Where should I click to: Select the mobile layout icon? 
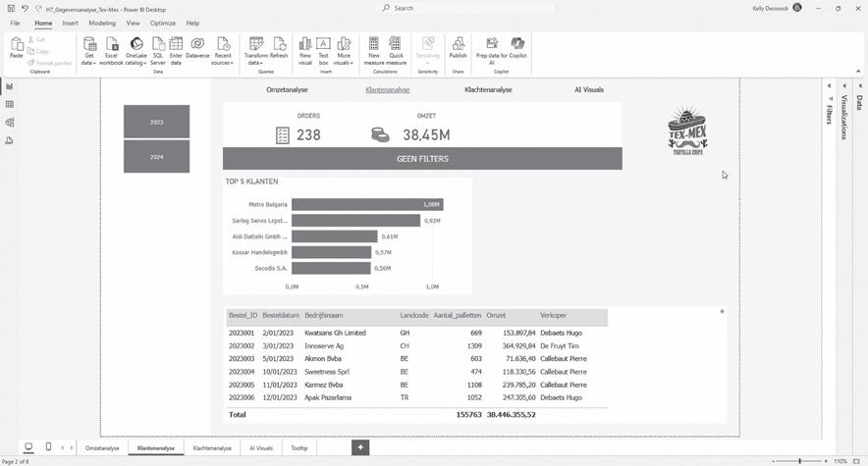pyautogui.click(x=48, y=446)
